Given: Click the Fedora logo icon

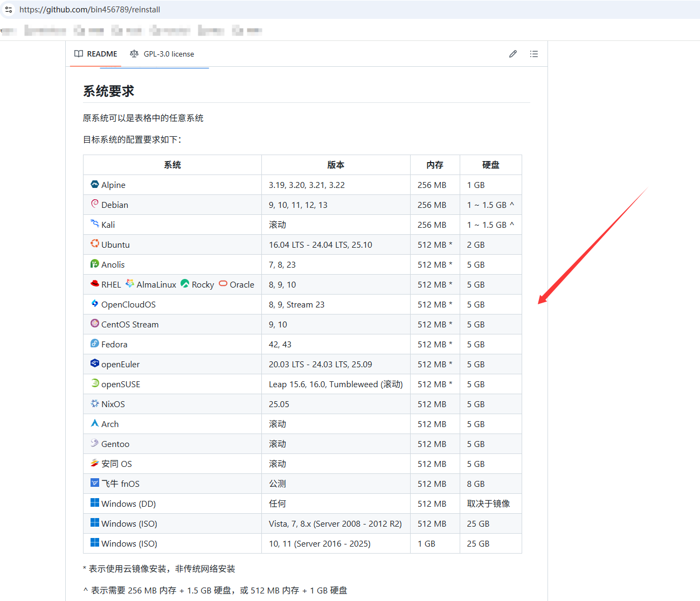Looking at the screenshot, I should [95, 343].
